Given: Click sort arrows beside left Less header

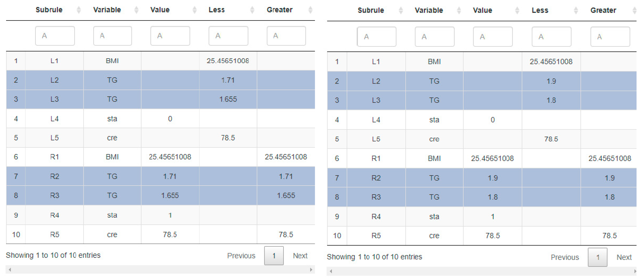Looking at the screenshot, I should [253, 10].
